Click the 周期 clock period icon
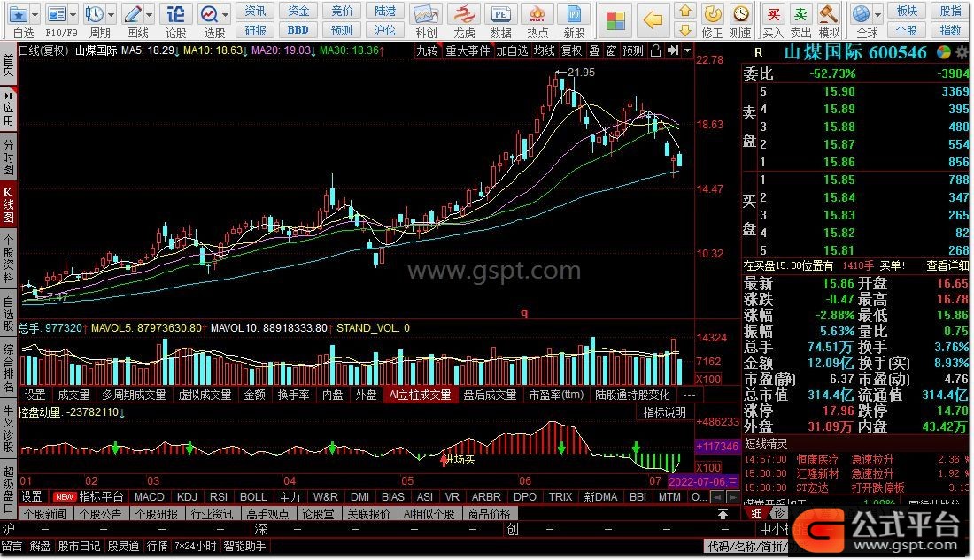 (95, 13)
